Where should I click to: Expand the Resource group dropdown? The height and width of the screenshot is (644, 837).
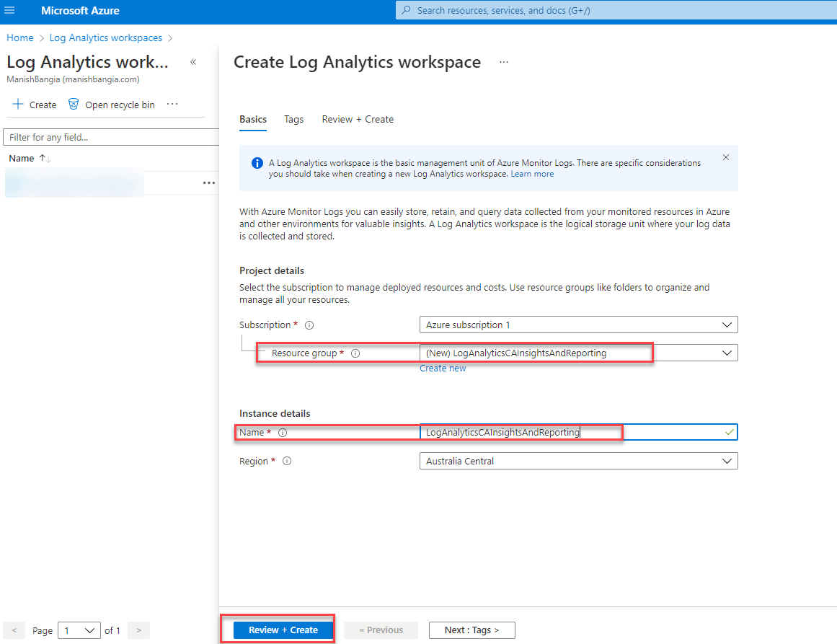pyautogui.click(x=727, y=353)
